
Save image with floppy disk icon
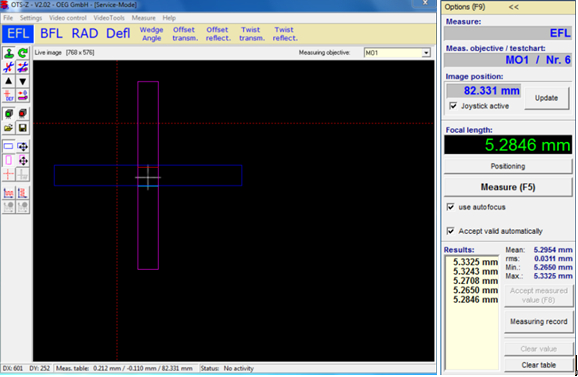[x=22, y=128]
